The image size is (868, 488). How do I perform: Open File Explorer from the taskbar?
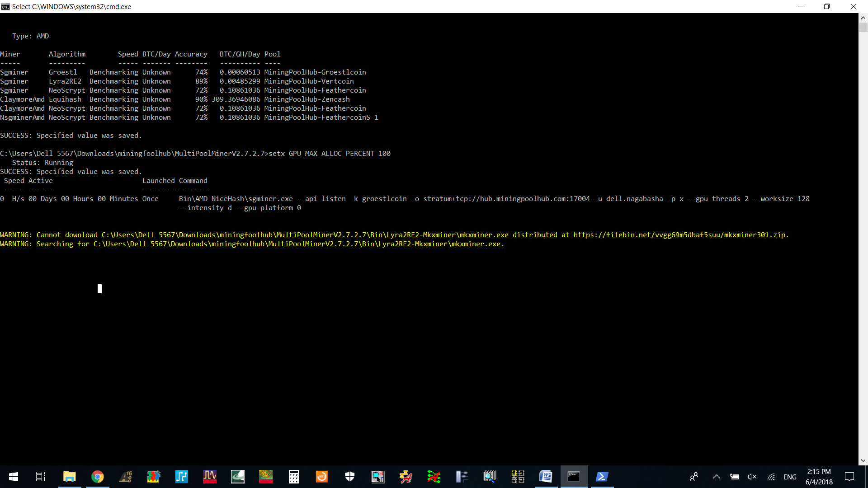click(x=69, y=477)
